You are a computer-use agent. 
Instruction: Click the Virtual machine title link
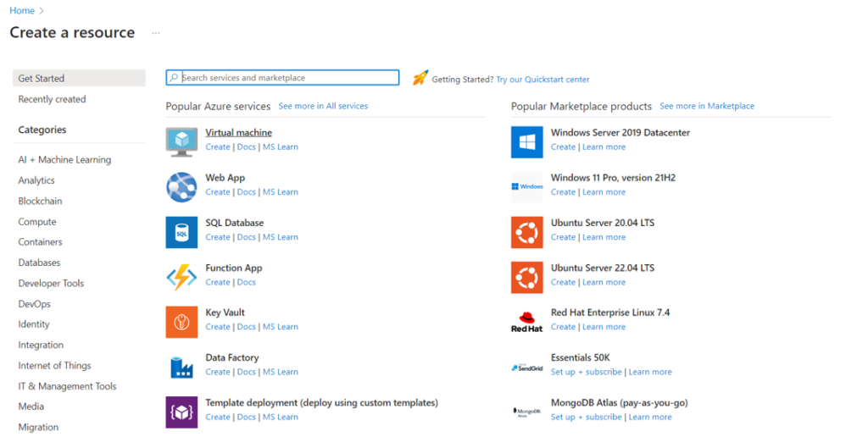coord(238,132)
